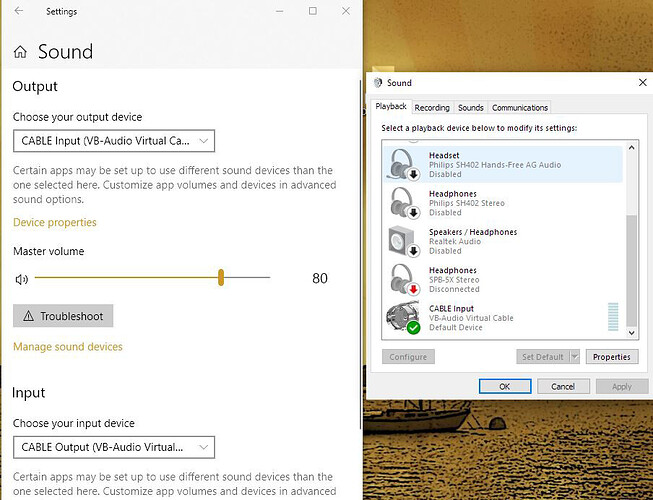
Task: Close the Sound dialog
Action: coord(643,82)
